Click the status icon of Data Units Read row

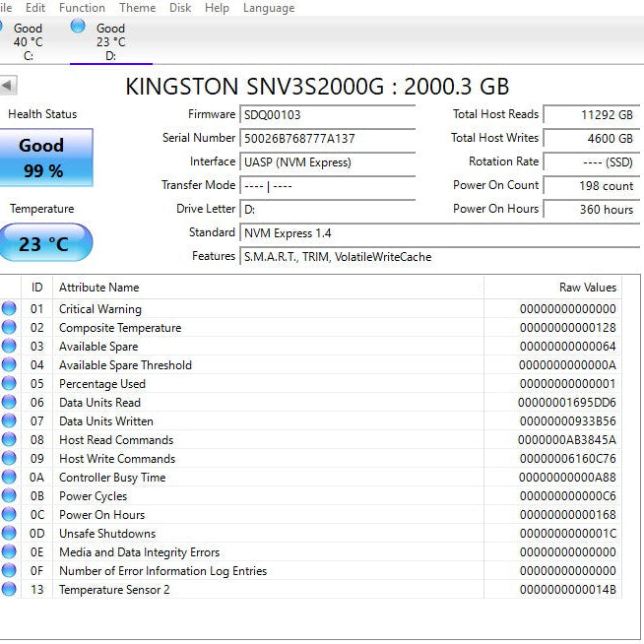click(9, 402)
